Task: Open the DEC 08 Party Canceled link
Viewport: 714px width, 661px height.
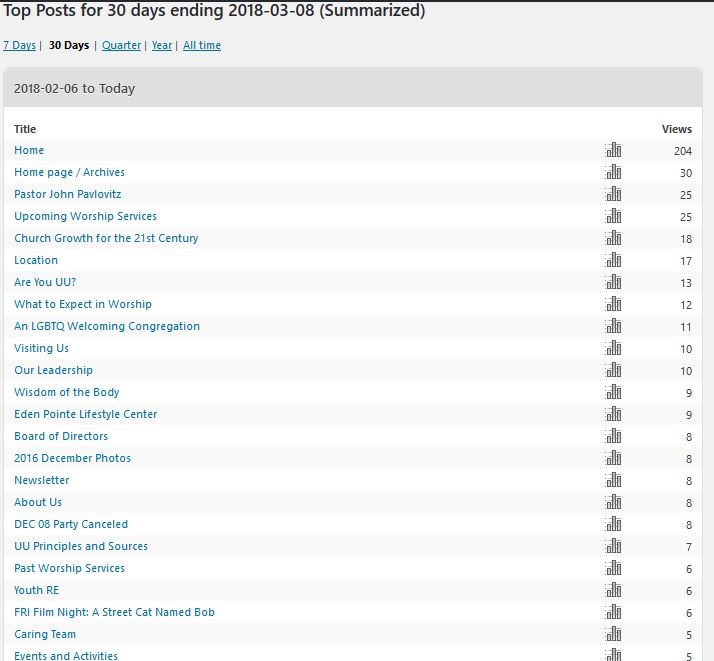Action: tap(71, 524)
